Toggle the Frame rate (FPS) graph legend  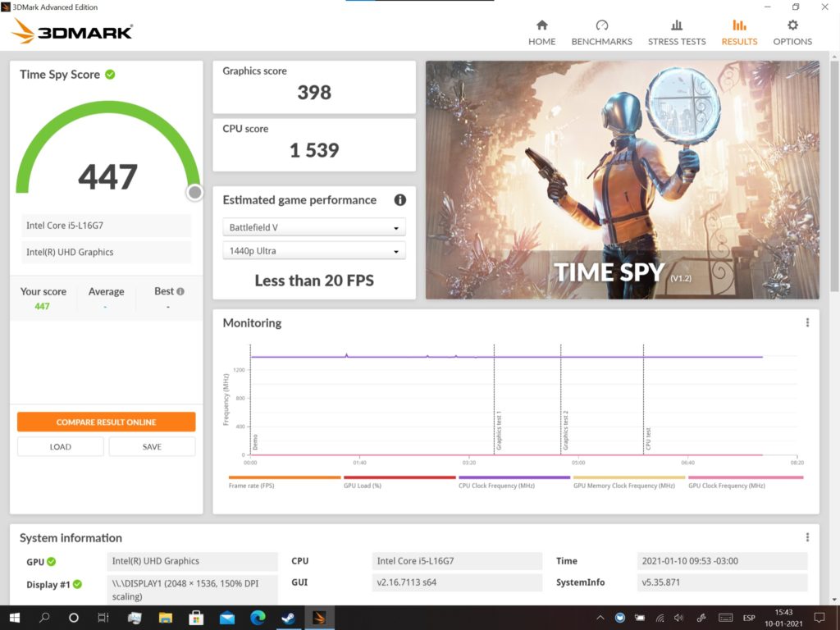tap(284, 482)
